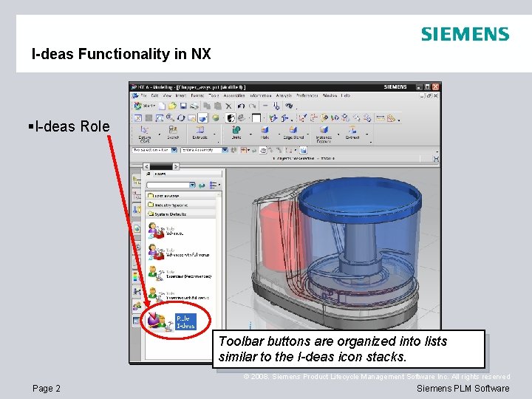
Task: Click the Rotate view icon
Action: (x=181, y=118)
